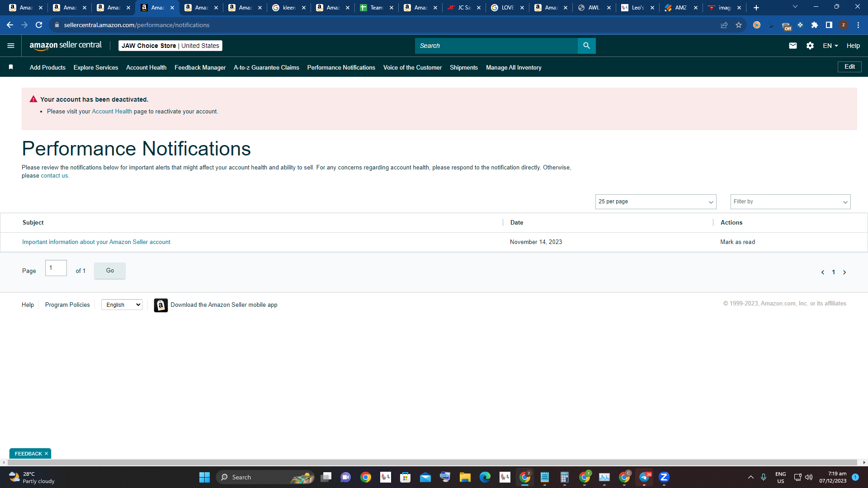The height and width of the screenshot is (488, 868).
Task: Go to next page arrow
Action: point(844,272)
